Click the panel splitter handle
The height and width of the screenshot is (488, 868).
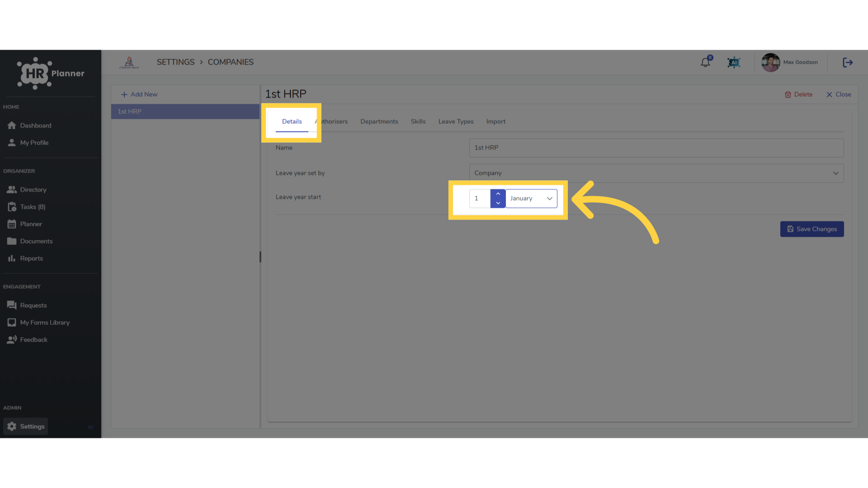point(260,257)
